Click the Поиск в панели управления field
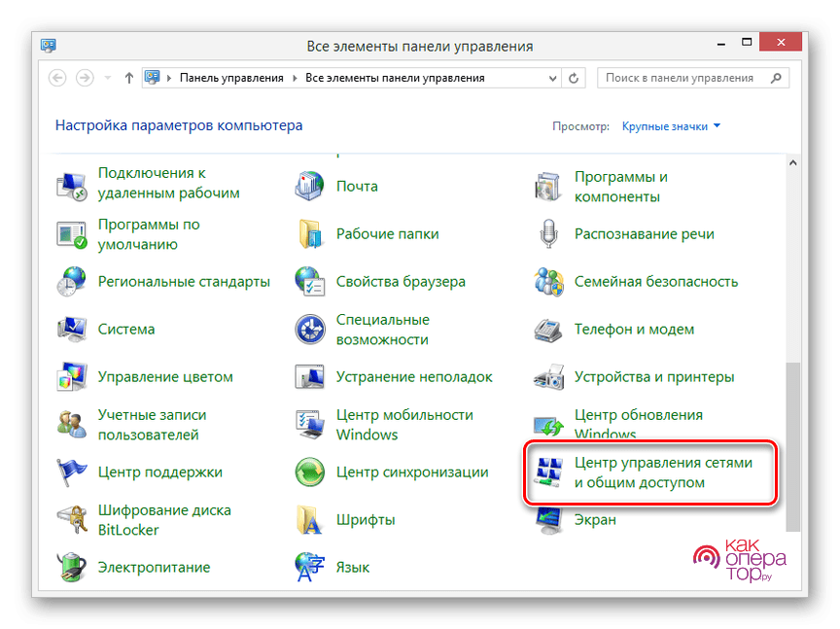The image size is (840, 629). point(681,78)
